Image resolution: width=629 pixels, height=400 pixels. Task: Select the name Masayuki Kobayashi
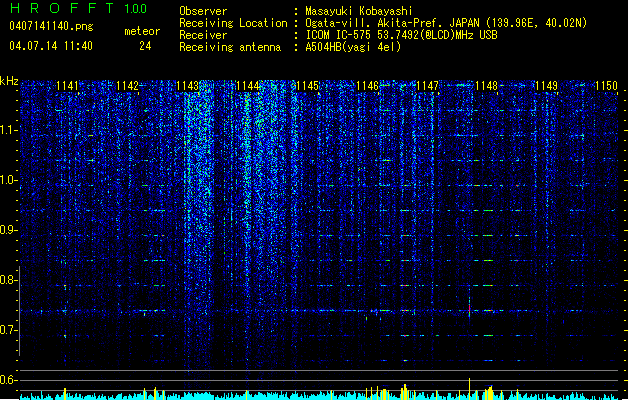359,11
